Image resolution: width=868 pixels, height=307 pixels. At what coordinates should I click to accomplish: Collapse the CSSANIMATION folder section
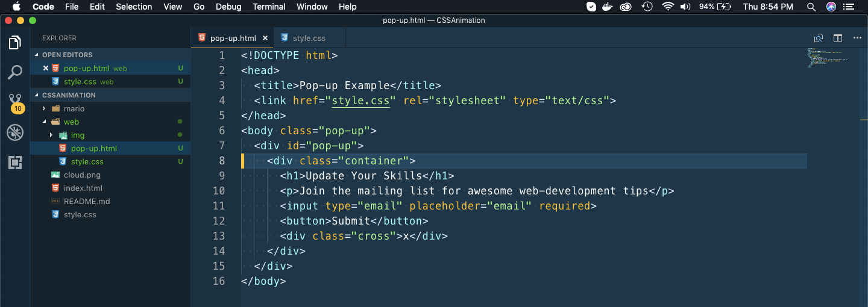click(37, 95)
